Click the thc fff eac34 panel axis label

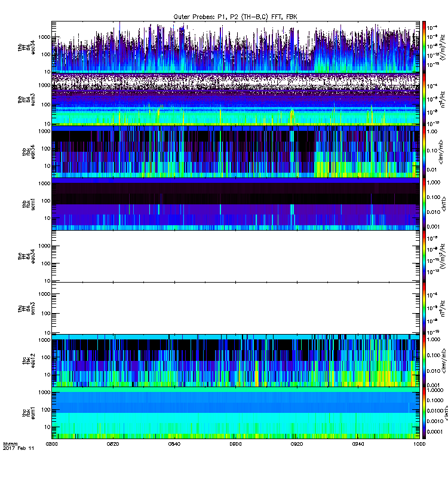(26, 256)
